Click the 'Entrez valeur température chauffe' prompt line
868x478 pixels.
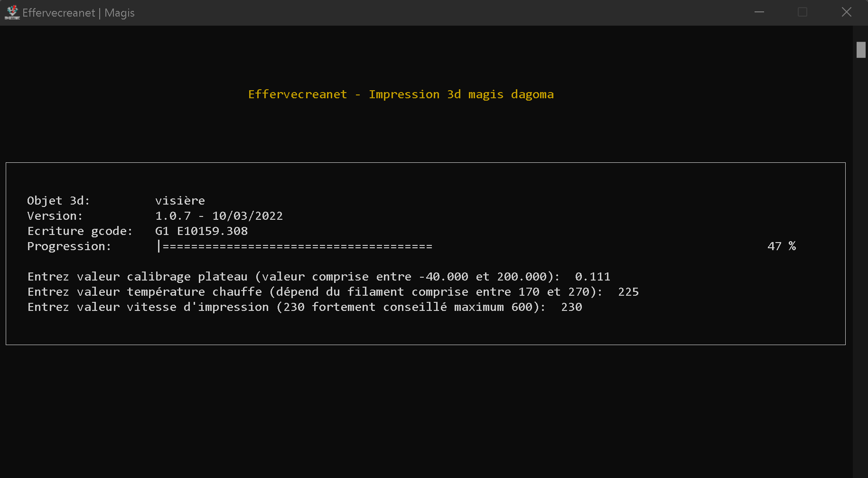point(315,292)
